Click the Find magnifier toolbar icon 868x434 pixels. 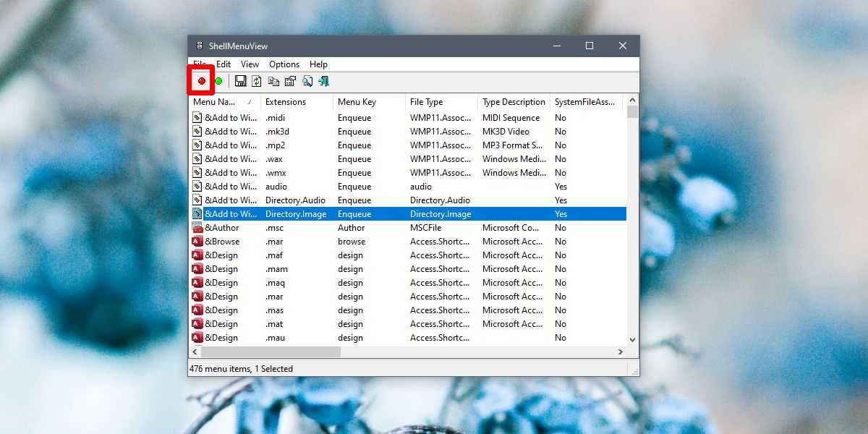pyautogui.click(x=307, y=81)
